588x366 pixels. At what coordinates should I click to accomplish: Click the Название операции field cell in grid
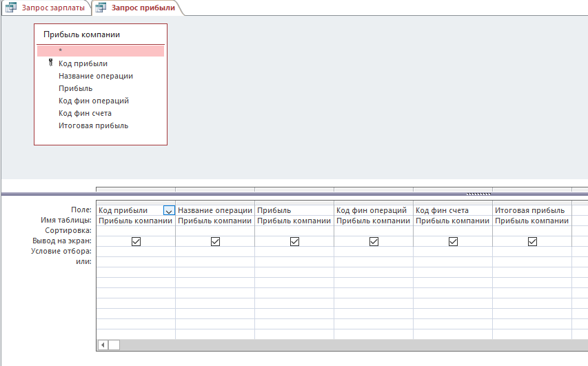coord(215,210)
